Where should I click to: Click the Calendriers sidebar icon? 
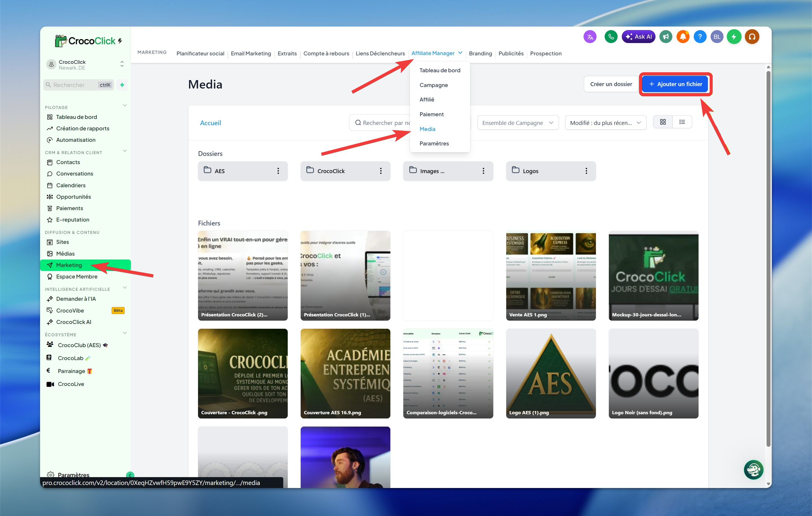click(x=50, y=185)
